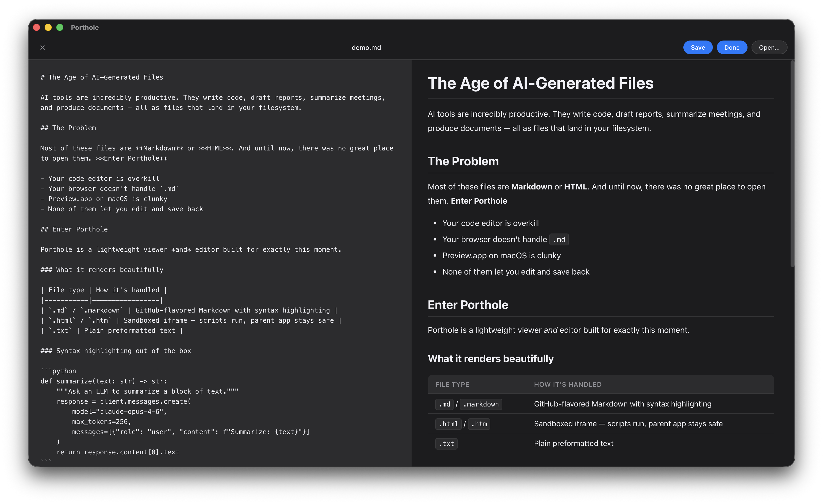
Task: Click the preview pane vertical scrollbar
Action: pyautogui.click(x=792, y=164)
